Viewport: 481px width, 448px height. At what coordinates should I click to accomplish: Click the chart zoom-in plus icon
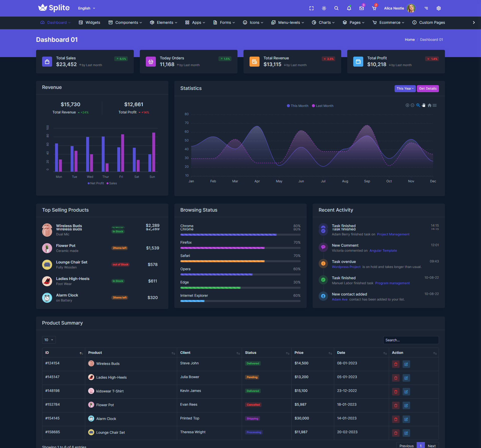click(407, 105)
